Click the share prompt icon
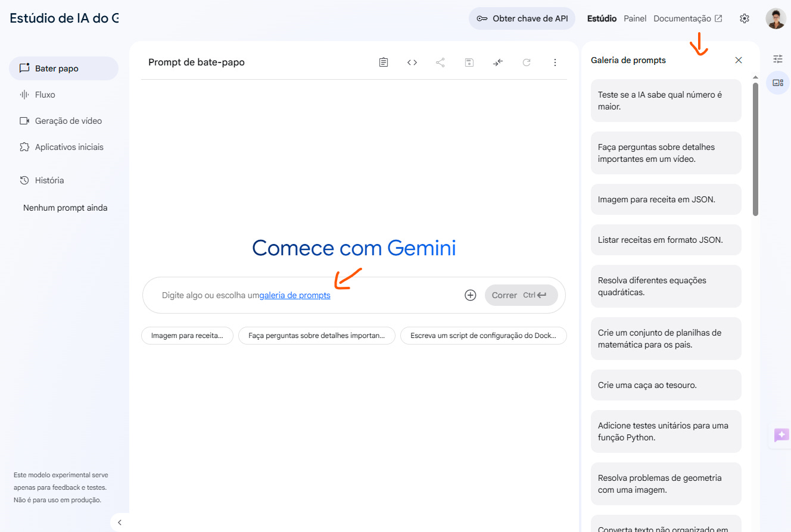This screenshot has height=532, width=791. [x=440, y=62]
